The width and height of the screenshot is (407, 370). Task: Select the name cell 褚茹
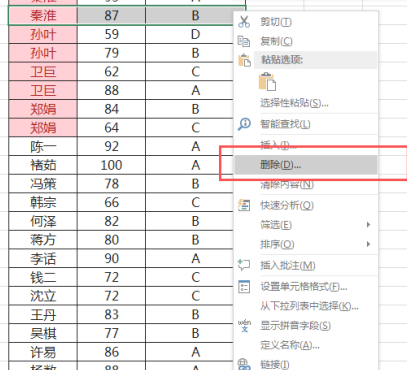[43, 165]
